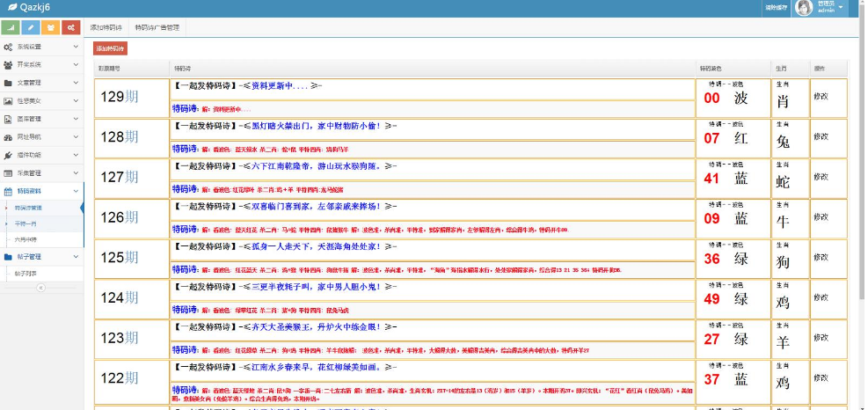Click the admin avatar picture
The width and height of the screenshot is (868, 410).
tap(802, 8)
